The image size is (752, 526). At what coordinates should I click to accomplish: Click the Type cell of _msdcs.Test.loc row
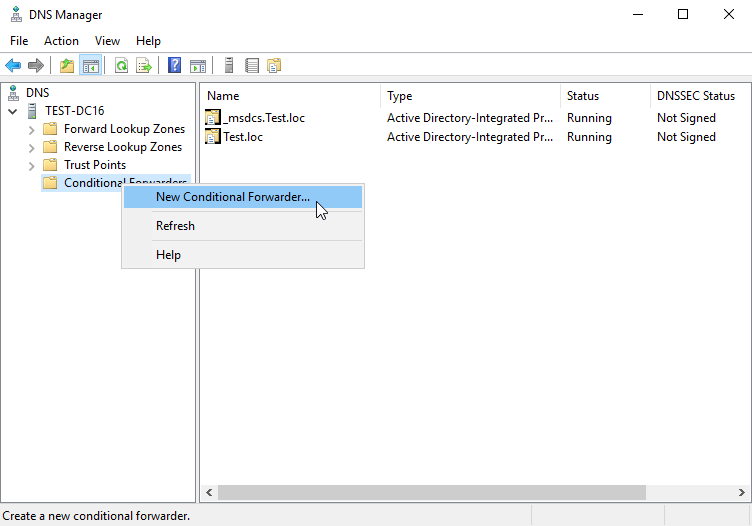click(470, 118)
